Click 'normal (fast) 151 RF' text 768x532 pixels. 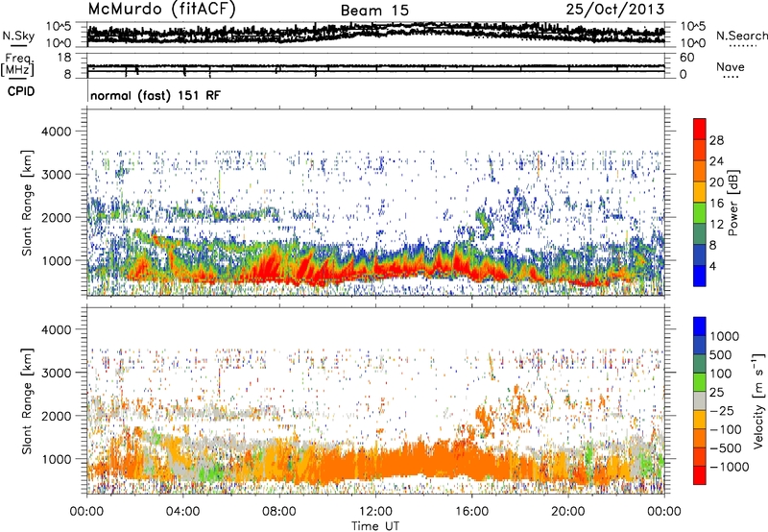pyautogui.click(x=156, y=95)
